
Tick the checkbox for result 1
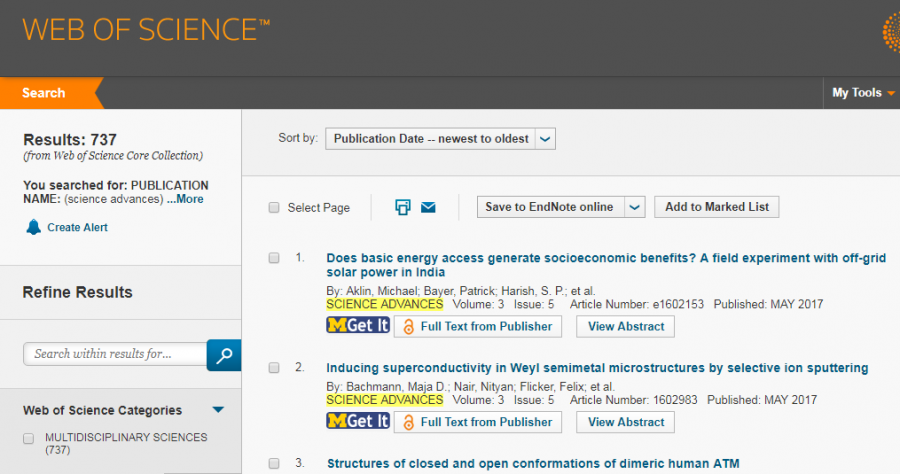pyautogui.click(x=274, y=258)
